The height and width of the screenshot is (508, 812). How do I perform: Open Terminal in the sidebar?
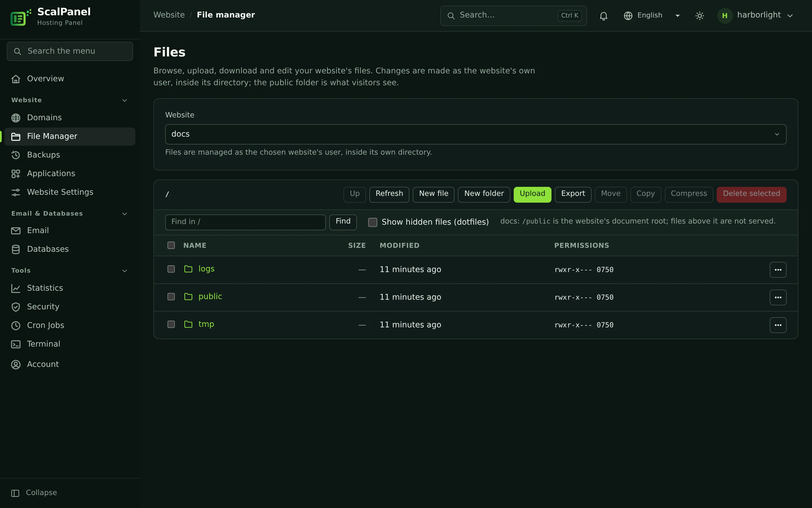coord(70,344)
